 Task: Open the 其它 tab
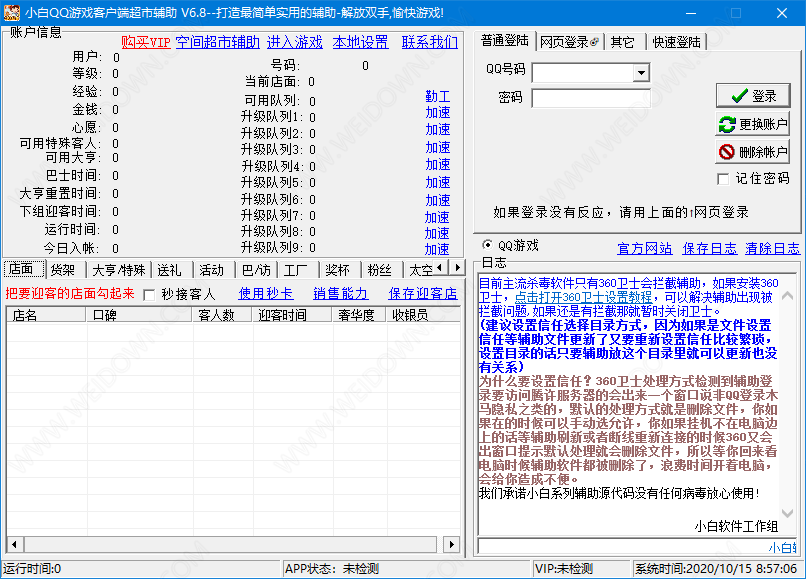pyautogui.click(x=622, y=42)
